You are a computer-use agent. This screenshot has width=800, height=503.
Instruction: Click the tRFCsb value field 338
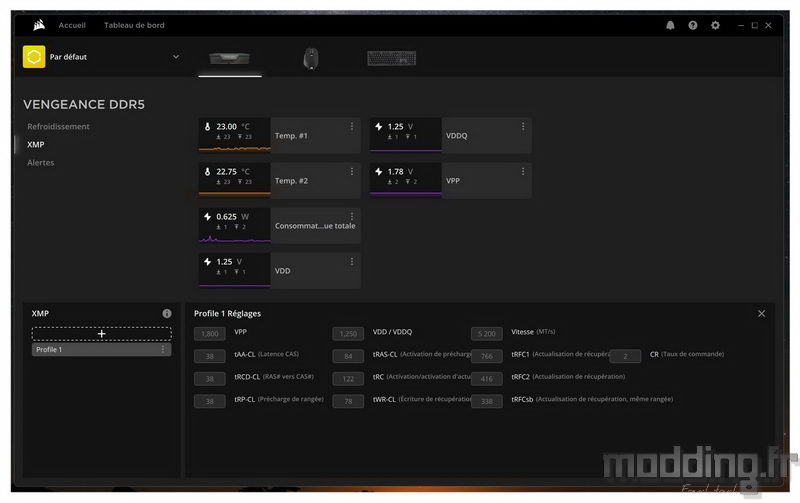coord(487,401)
